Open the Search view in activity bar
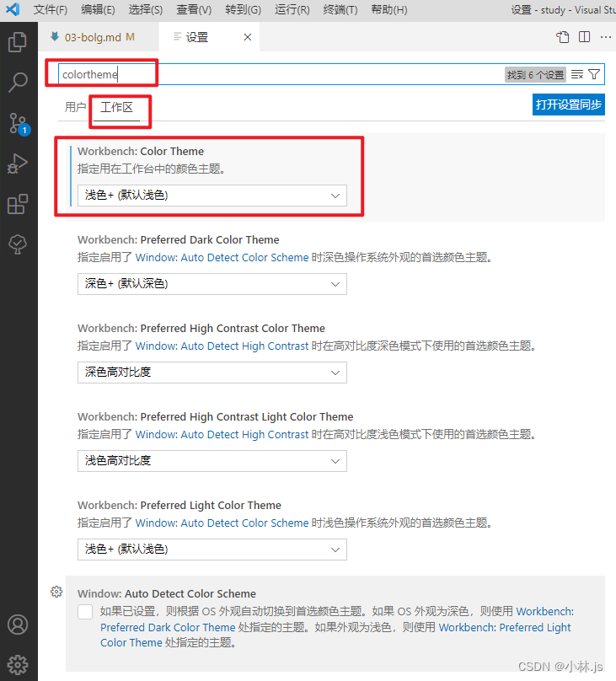The width and height of the screenshot is (616, 681). [x=18, y=82]
